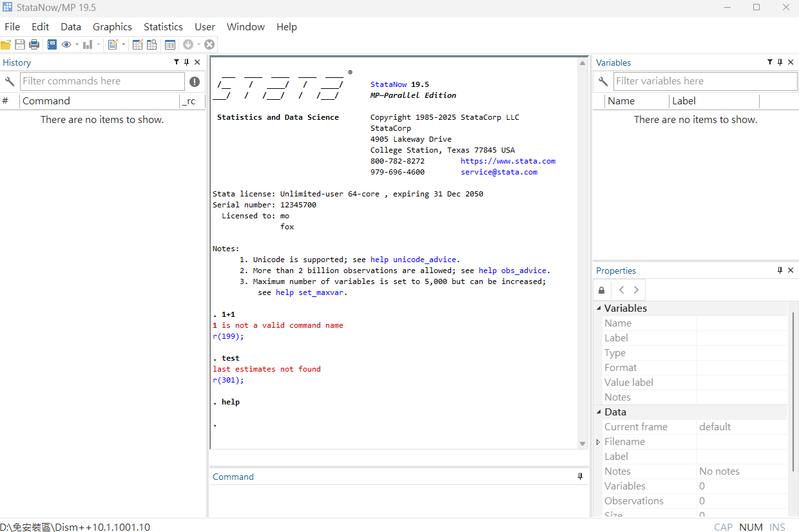
Task: Click the Graph bar chart toolbar icon
Action: point(88,44)
